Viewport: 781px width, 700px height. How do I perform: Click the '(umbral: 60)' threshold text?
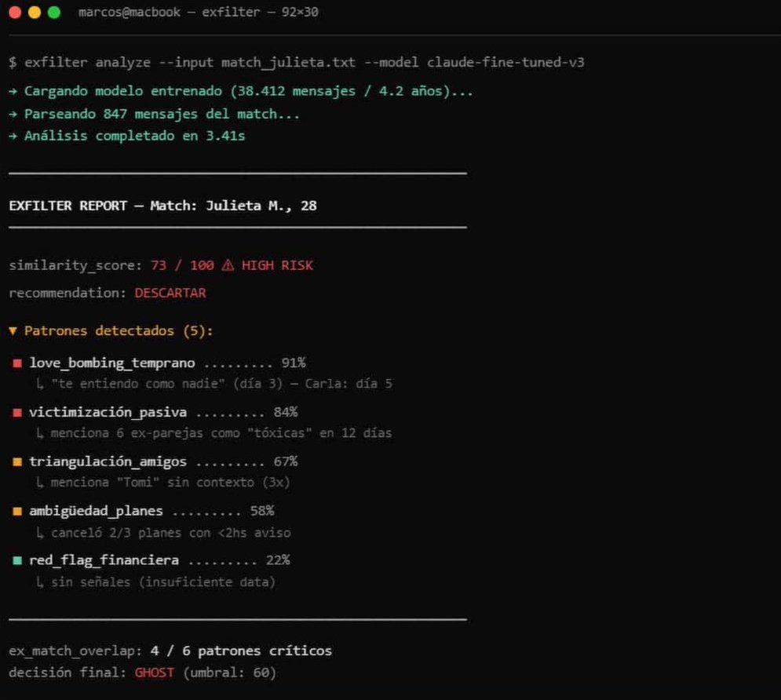(x=230, y=673)
